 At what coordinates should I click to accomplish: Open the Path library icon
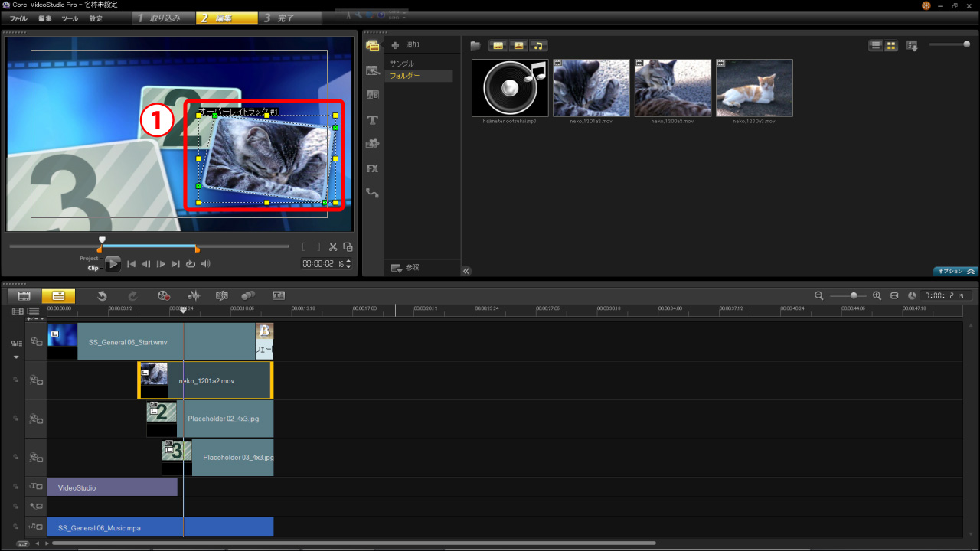(x=373, y=193)
